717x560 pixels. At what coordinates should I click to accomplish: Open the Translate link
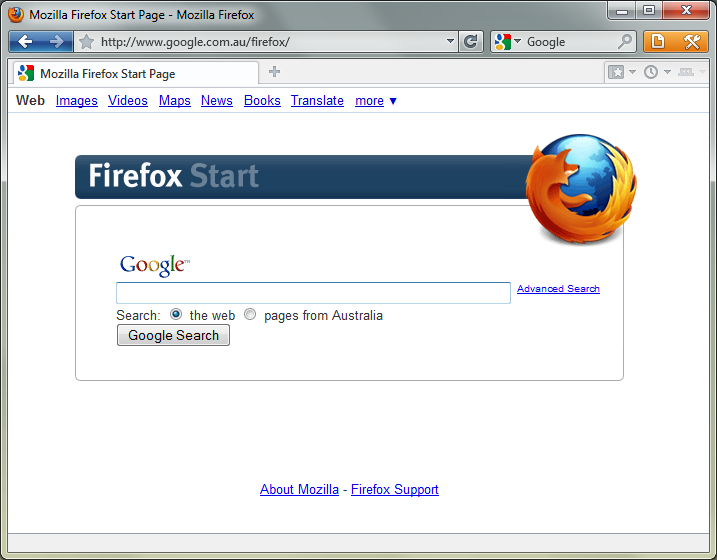[317, 101]
